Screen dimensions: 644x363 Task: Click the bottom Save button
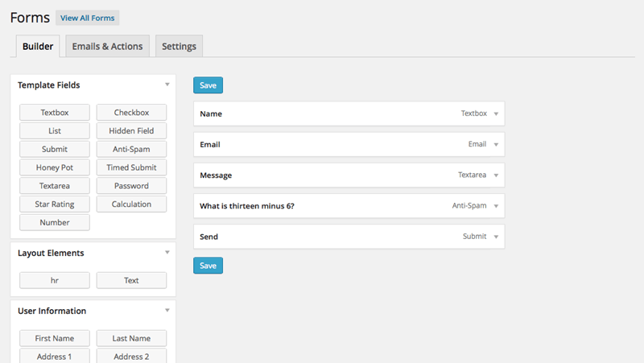click(208, 266)
